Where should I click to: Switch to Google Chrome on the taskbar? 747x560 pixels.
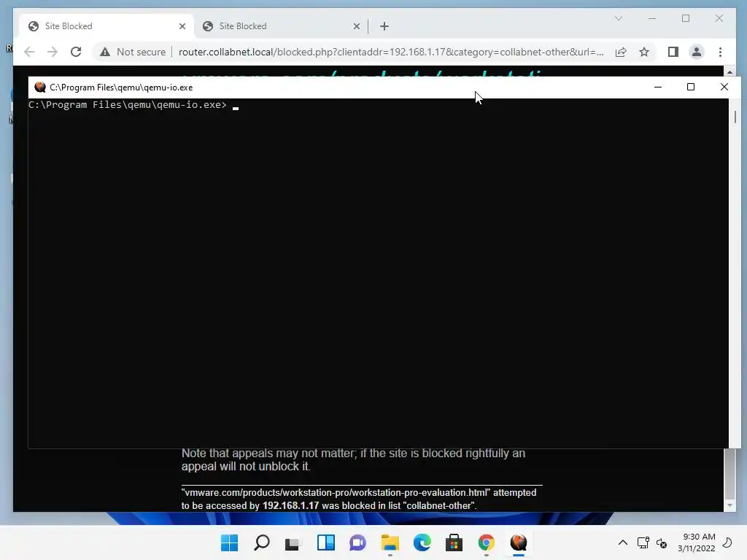point(487,542)
